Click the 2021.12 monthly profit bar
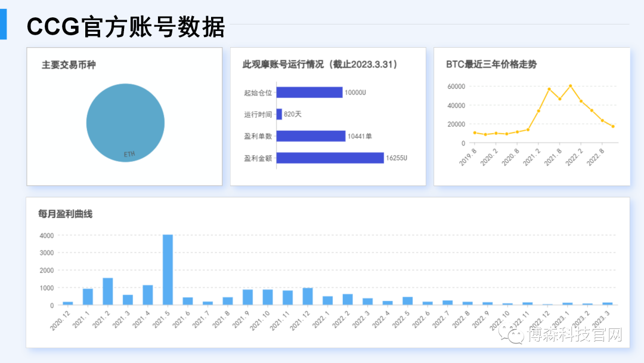This screenshot has width=644, height=363. pyautogui.click(x=308, y=296)
